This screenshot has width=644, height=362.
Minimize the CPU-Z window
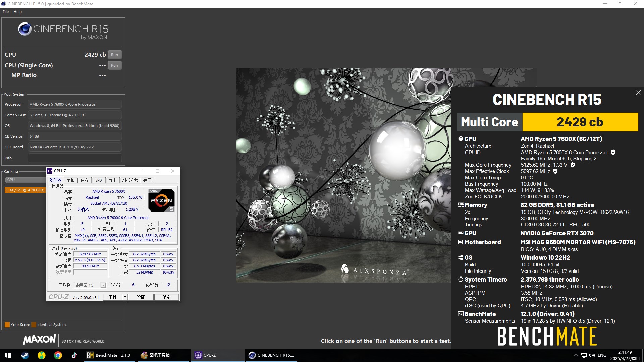point(142,171)
